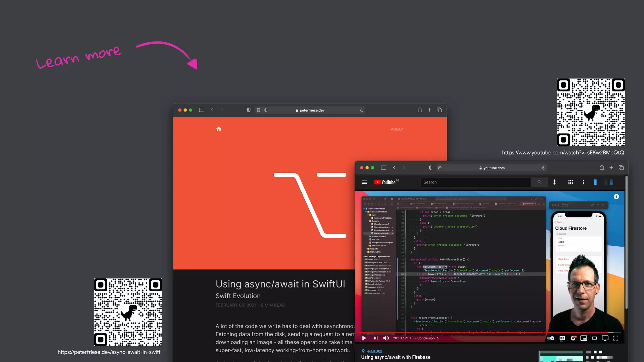Go forward in peterfriese.dev Safari window
644x362 pixels.
pos(222,110)
